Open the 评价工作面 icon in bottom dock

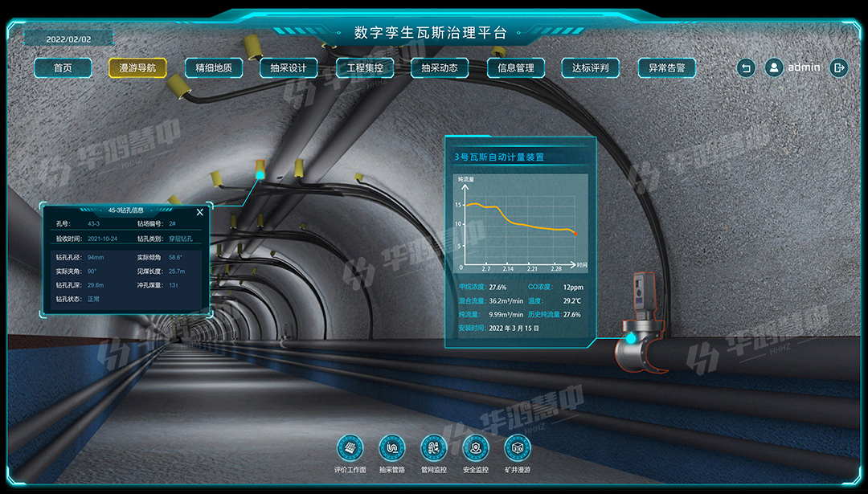[x=350, y=447]
